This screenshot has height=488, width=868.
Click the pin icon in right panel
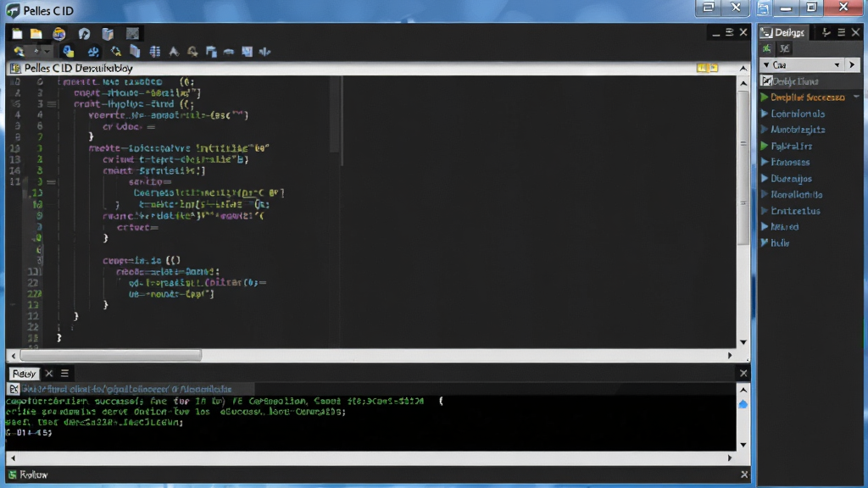pos(826,33)
